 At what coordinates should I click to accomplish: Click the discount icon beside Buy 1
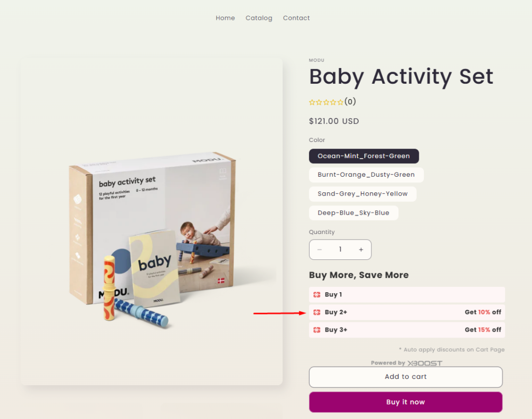pyautogui.click(x=317, y=295)
